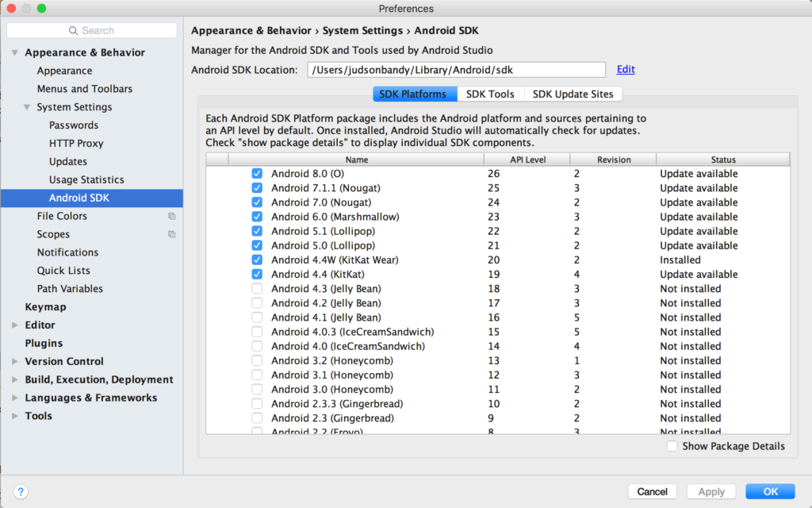Uncheck Android 6.0 (Marshmallow) checkbox
Viewport: 812px width, 508px height.
[257, 217]
